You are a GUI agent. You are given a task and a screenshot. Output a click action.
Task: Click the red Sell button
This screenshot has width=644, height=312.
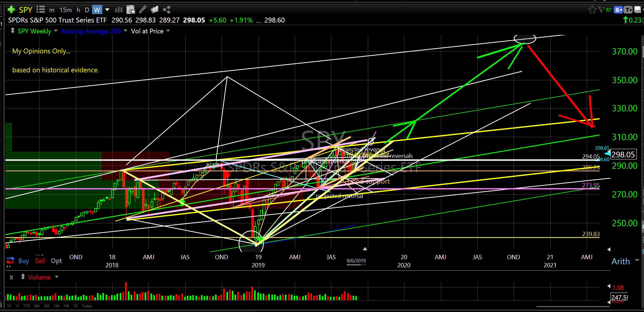(x=40, y=261)
